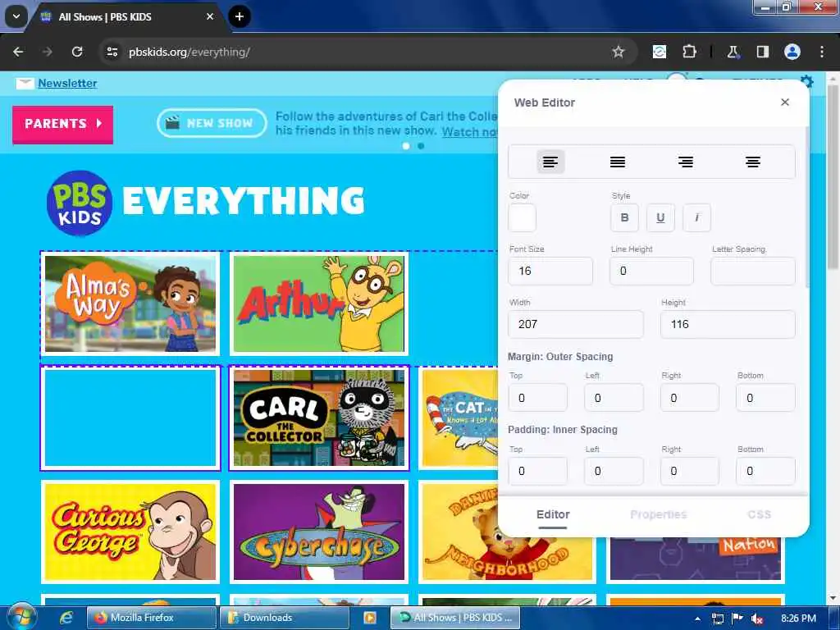The width and height of the screenshot is (840, 630).
Task: Switch to the CSS tab
Action: click(759, 514)
